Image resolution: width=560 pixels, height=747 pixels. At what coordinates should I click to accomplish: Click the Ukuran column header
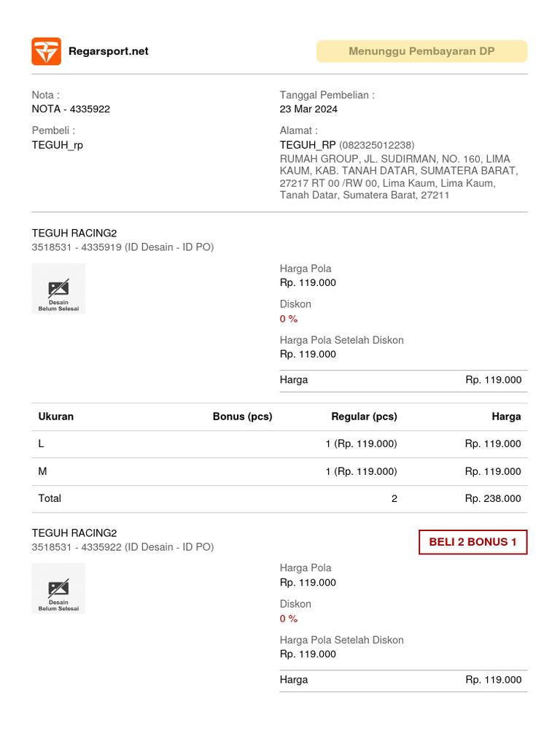55,417
